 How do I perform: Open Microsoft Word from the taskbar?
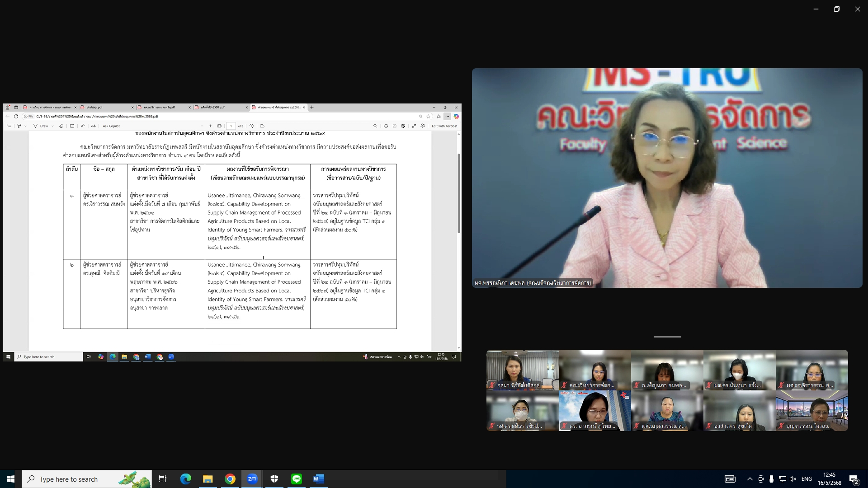(x=319, y=479)
